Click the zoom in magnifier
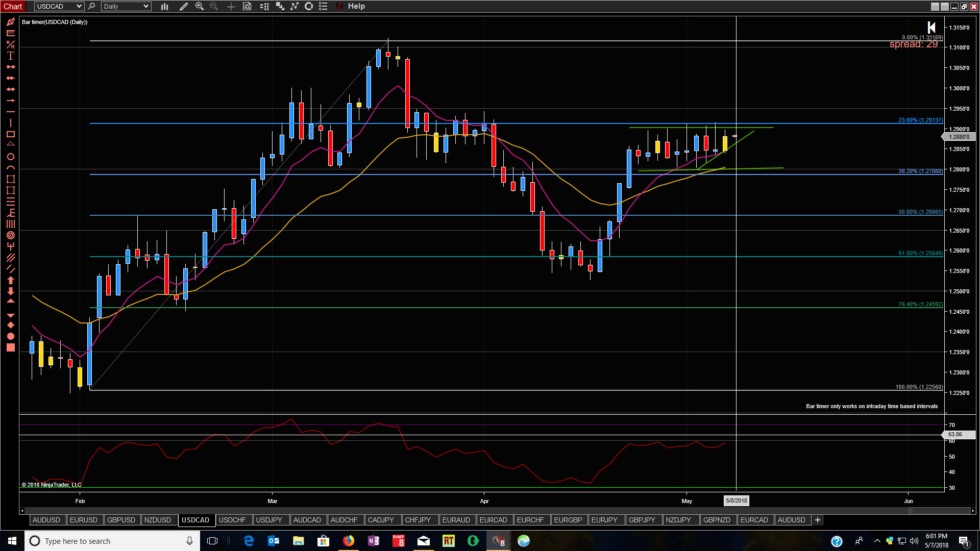This screenshot has height=551, width=980. 200,7
